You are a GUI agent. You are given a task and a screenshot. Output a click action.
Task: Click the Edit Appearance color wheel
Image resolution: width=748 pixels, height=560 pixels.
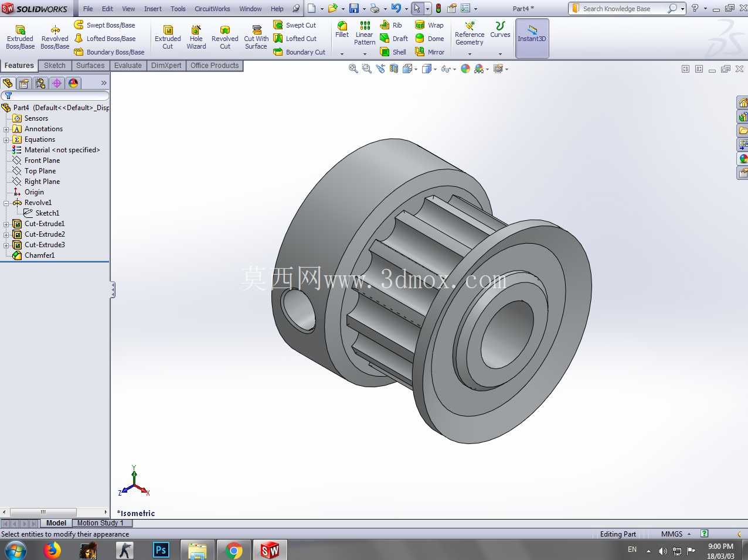point(465,69)
